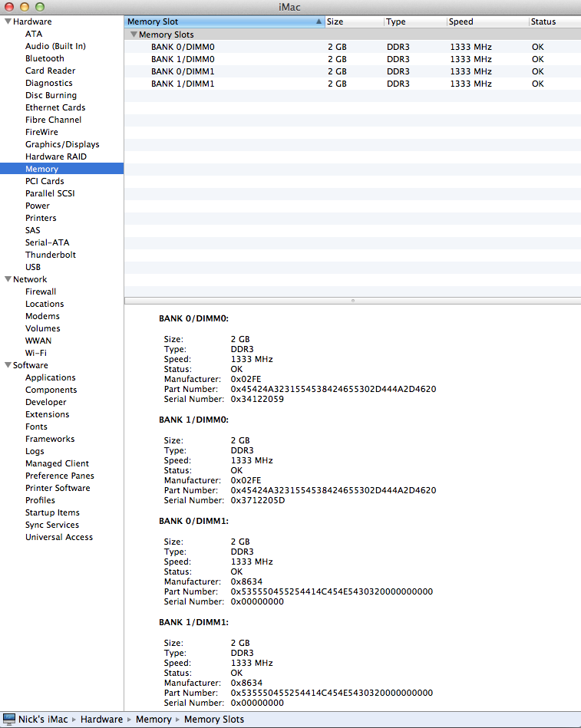This screenshot has width=581, height=728.
Task: Open Serial-ATA info
Action: click(x=48, y=242)
